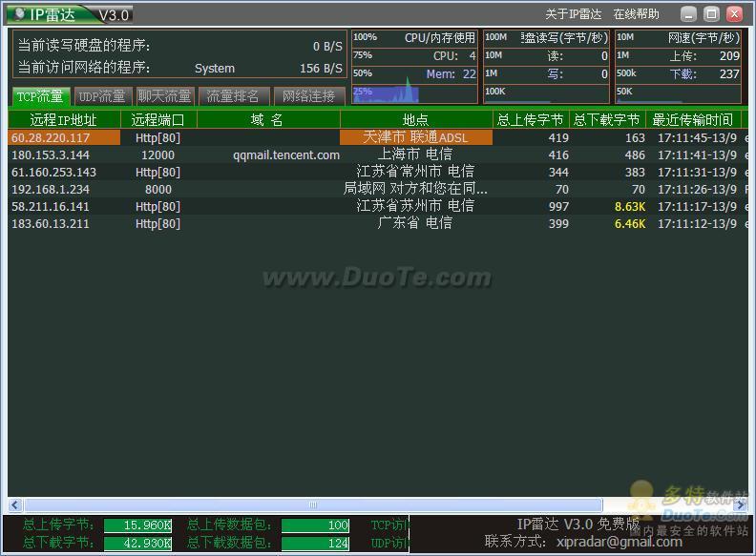
Task: Click the horizontal scrollbar thumb
Action: [312, 505]
